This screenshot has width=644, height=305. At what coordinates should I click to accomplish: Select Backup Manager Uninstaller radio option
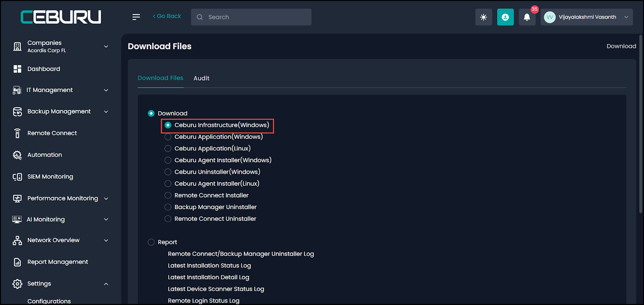168,207
